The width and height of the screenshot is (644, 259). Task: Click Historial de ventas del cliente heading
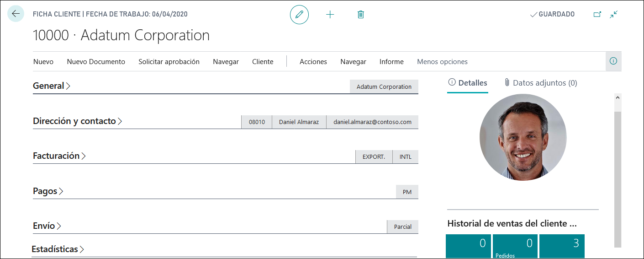pyautogui.click(x=512, y=224)
